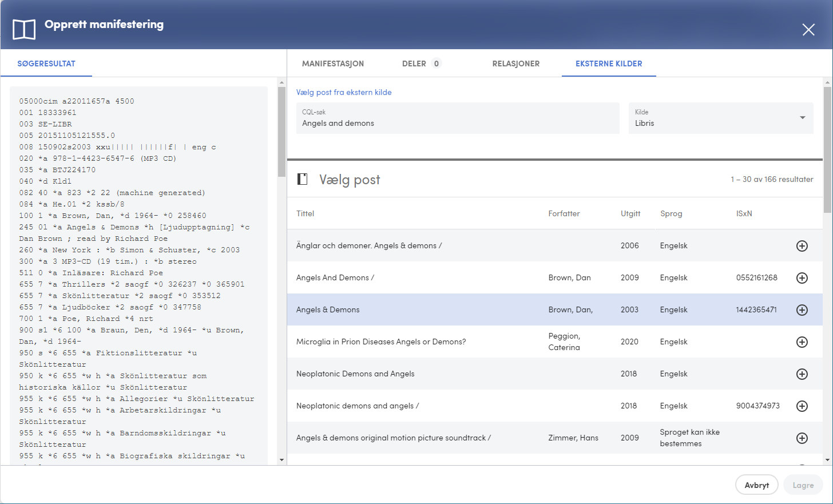The width and height of the screenshot is (833, 504).
Task: Click the scroll down arrow of results panel
Action: pyautogui.click(x=827, y=460)
